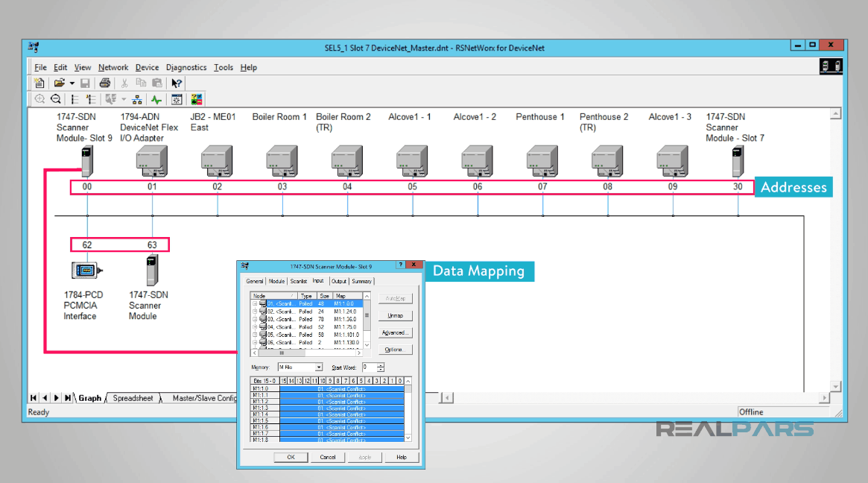
Task: Open the File menu
Action: [x=40, y=68]
